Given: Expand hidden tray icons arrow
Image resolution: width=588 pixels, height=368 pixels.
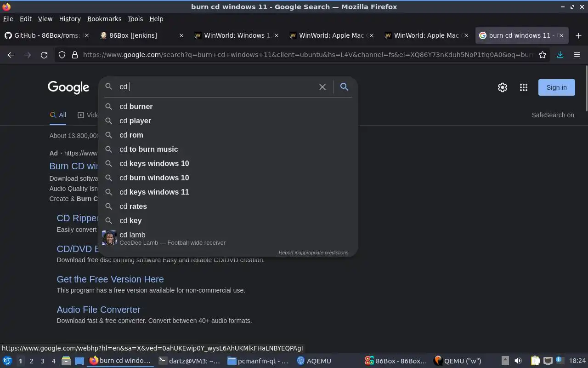Looking at the screenshot, I should pos(505,361).
